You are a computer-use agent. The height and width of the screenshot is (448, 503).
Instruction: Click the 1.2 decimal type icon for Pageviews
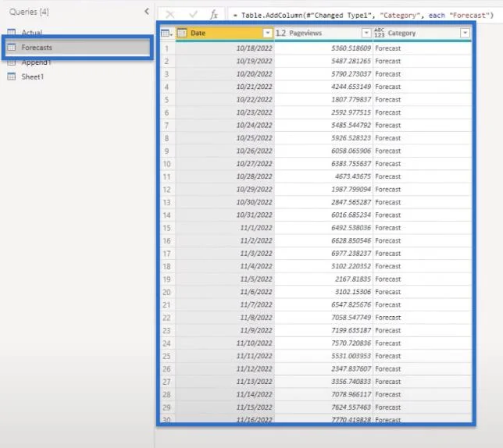click(x=280, y=33)
